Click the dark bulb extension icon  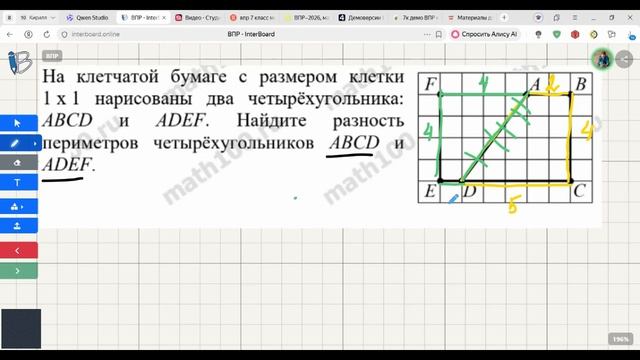pyautogui.click(x=538, y=35)
